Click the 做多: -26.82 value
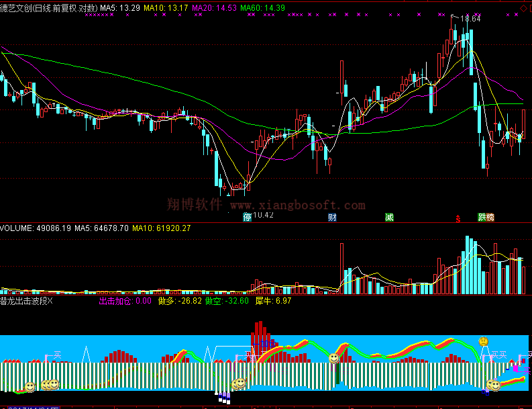 click(180, 301)
